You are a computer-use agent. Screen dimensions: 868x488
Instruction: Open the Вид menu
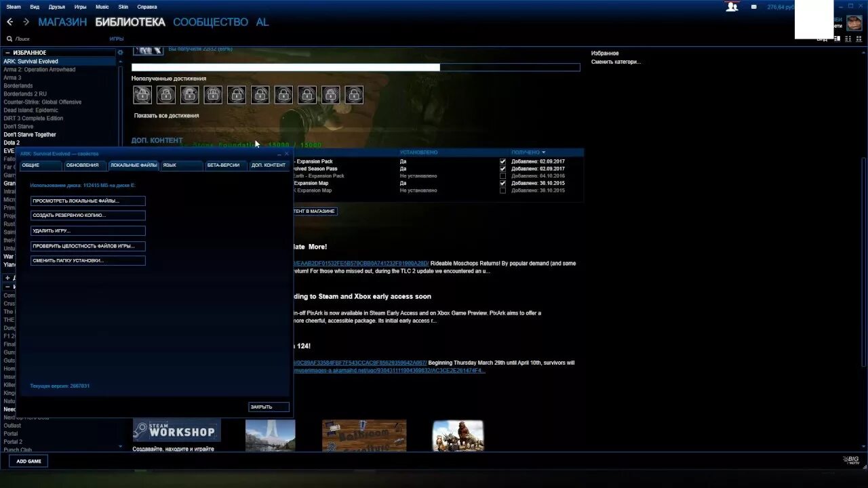click(35, 7)
